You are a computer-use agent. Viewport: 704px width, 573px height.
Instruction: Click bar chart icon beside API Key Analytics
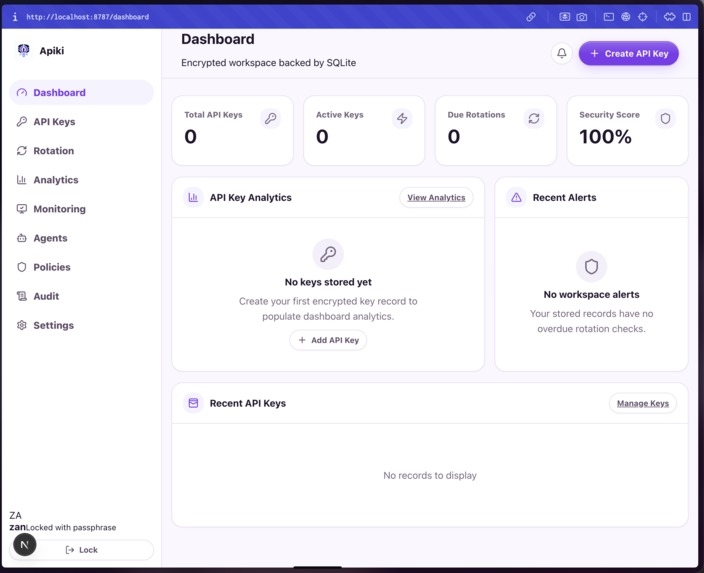[193, 198]
